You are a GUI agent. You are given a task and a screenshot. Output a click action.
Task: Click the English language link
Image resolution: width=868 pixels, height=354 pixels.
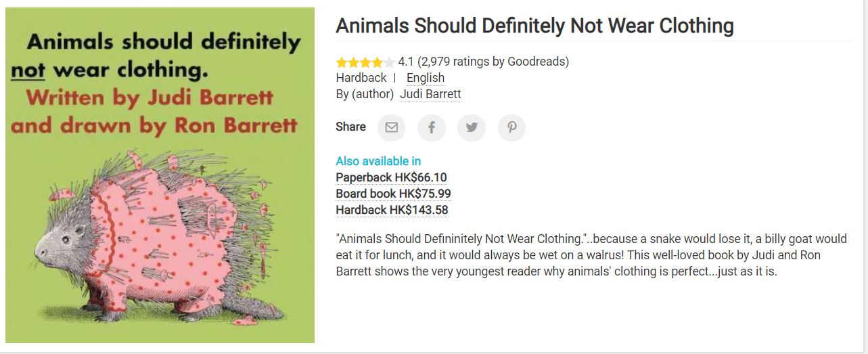click(425, 78)
